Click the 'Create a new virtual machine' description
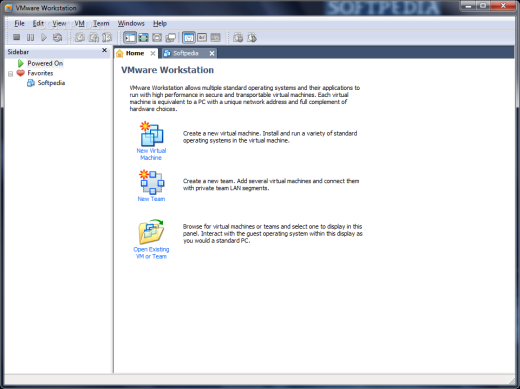This screenshot has width=520, height=389. click(x=270, y=137)
